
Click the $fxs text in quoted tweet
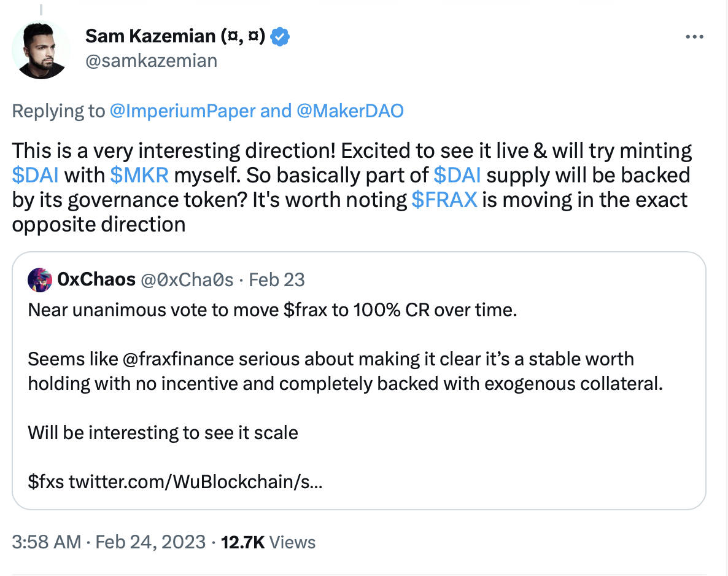click(x=46, y=482)
